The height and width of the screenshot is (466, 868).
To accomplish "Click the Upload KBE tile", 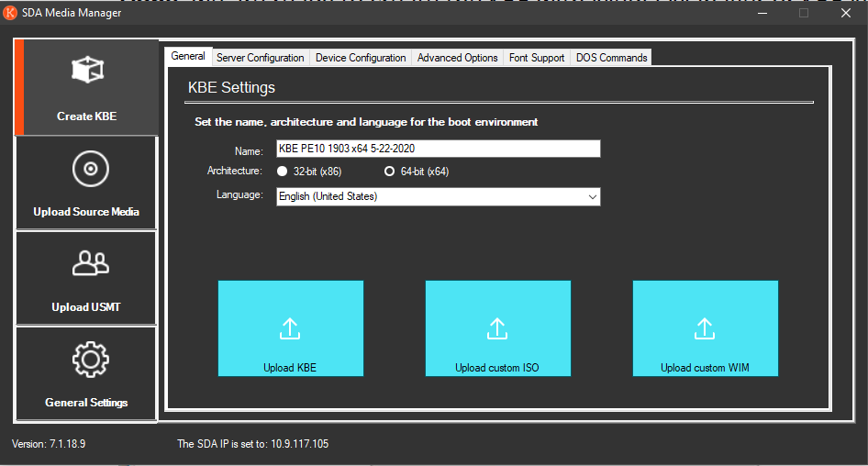I will click(x=291, y=328).
